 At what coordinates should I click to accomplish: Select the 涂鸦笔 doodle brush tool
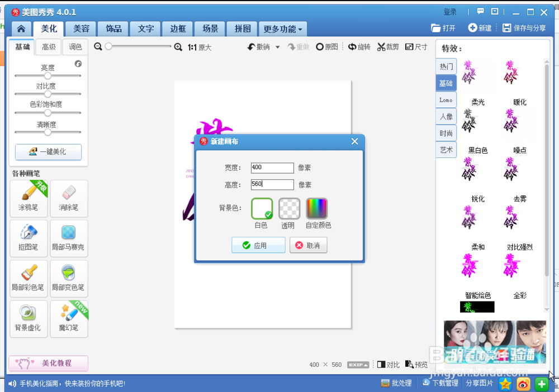[29, 199]
